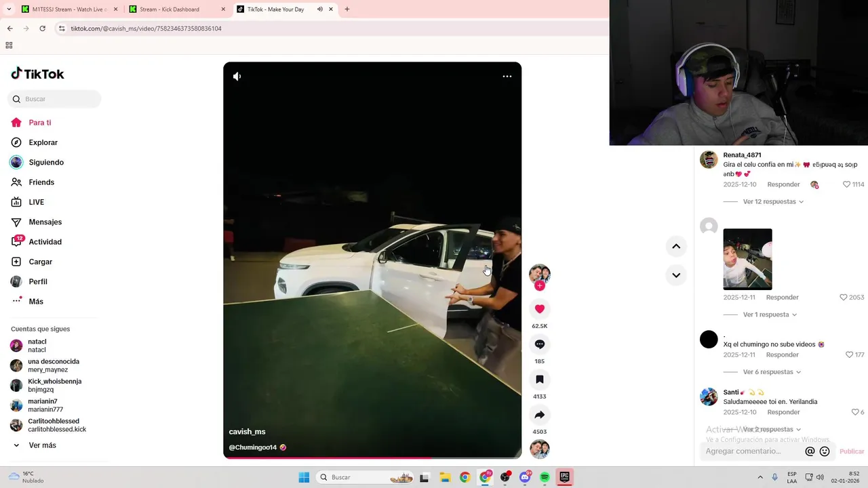Go back with the browser back arrow
The image size is (868, 488).
[x=9, y=28]
